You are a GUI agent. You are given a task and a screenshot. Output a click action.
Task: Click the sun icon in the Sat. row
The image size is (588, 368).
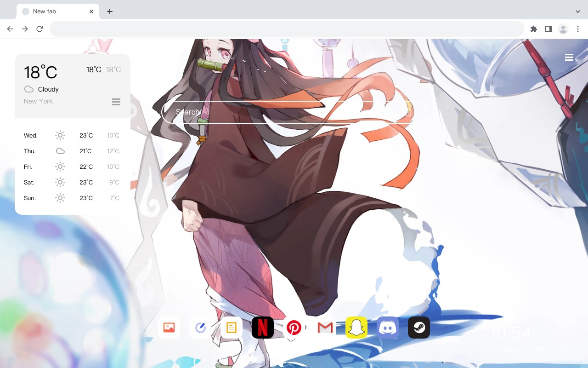point(60,182)
